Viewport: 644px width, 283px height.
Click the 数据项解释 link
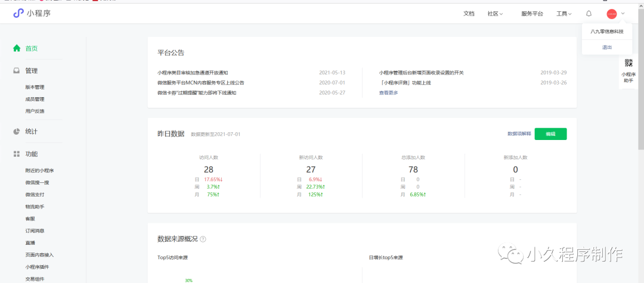pos(519,134)
